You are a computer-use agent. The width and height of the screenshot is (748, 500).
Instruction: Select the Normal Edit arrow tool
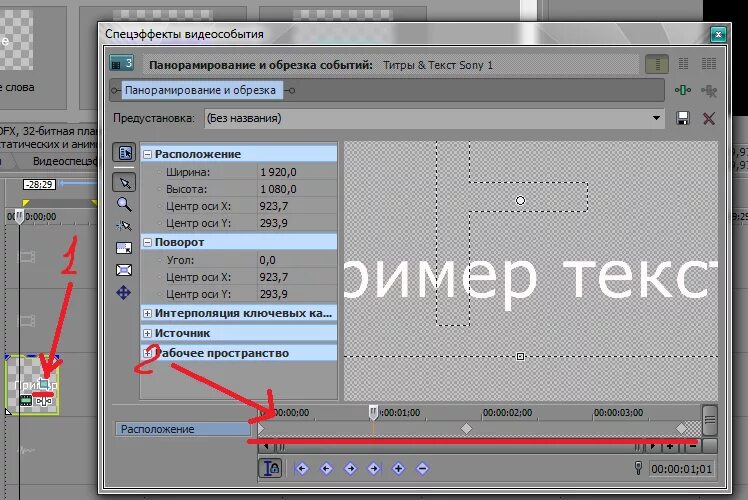[x=125, y=183]
